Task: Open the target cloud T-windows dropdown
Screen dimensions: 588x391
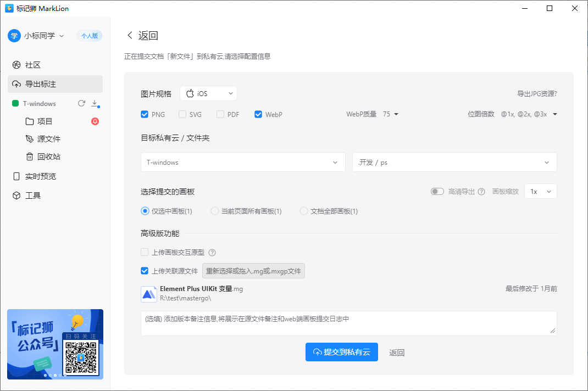Action: point(243,163)
